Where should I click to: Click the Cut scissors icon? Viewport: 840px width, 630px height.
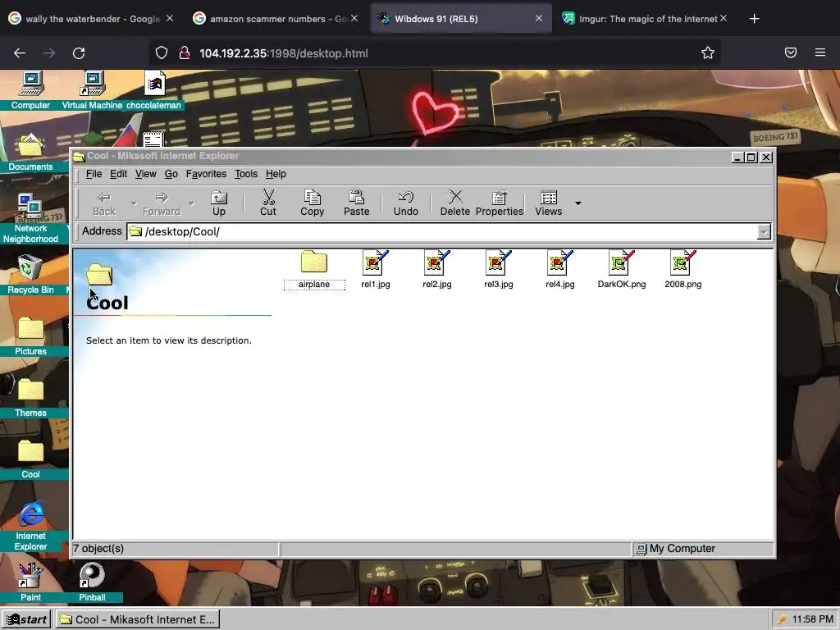[268, 197]
